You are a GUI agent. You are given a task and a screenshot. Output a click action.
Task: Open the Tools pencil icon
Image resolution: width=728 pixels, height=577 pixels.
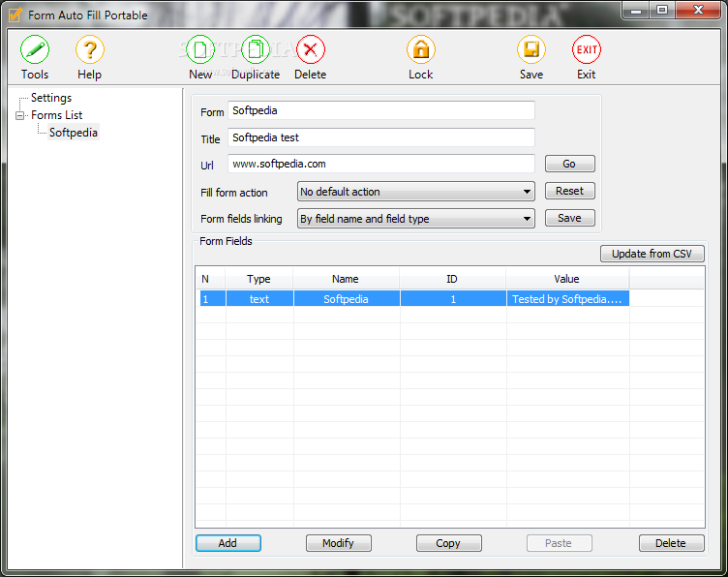[35, 49]
